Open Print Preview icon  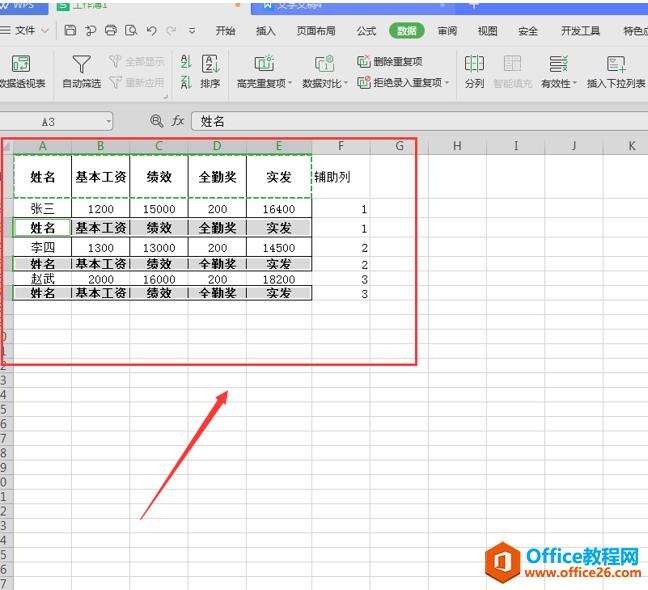131,30
